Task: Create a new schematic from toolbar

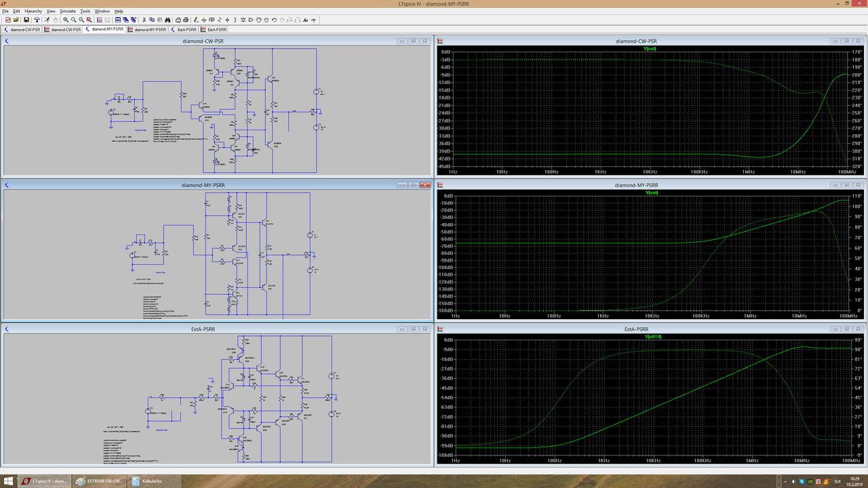Action: pos(8,20)
